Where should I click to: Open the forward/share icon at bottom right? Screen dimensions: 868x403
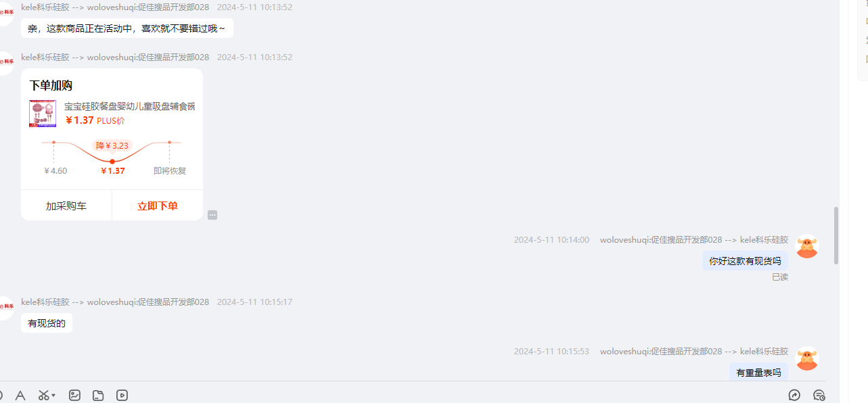(x=795, y=396)
